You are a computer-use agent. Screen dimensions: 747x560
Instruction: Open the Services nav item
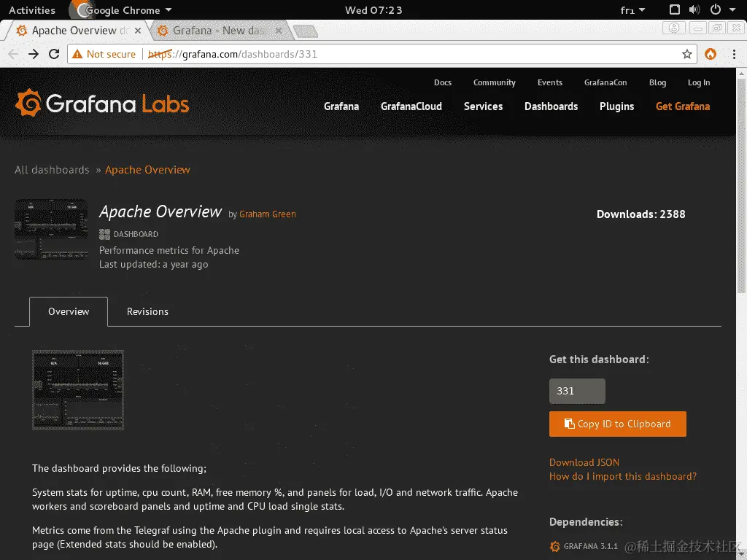point(483,106)
